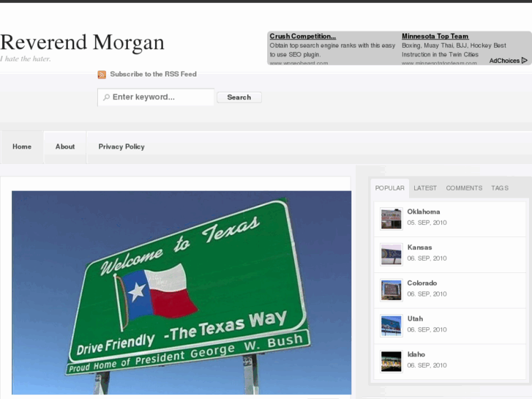Open the Crush Competition ad link
This screenshot has width=532, height=399.
pyautogui.click(x=303, y=36)
